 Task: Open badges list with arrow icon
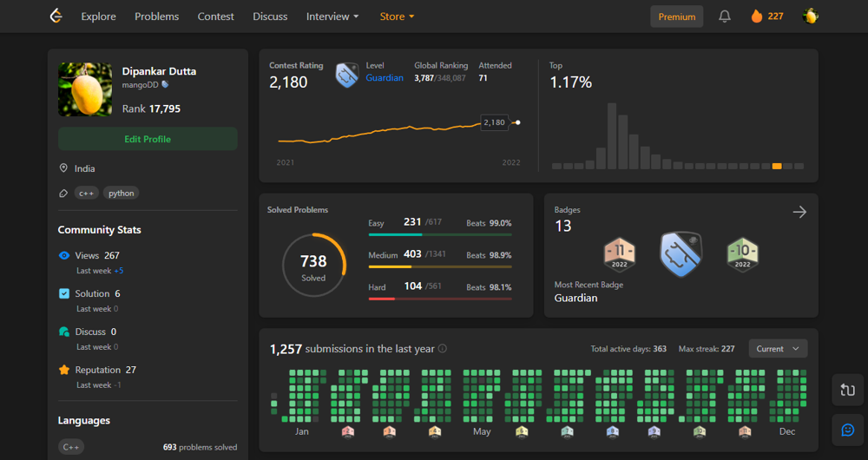[799, 212]
